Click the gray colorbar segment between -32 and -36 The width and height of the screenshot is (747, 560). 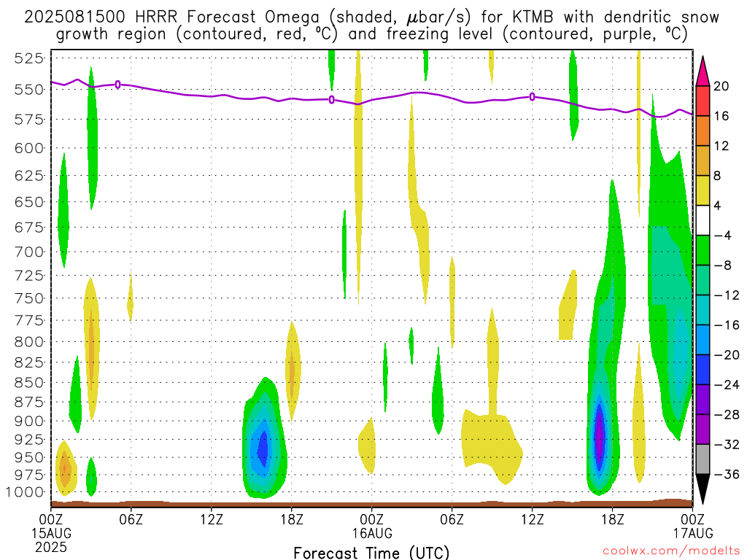(703, 459)
